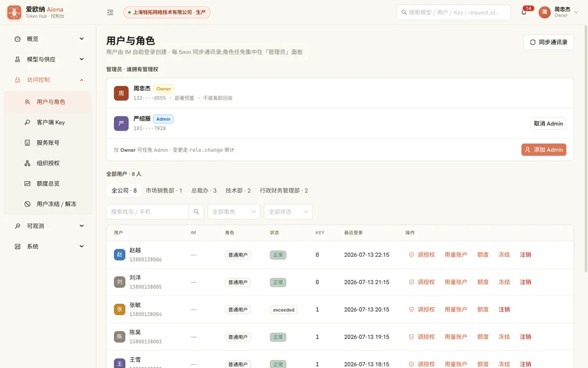The height and width of the screenshot is (368, 588).
Task: Expand the 概览 sidebar section chevron
Action: click(x=82, y=39)
